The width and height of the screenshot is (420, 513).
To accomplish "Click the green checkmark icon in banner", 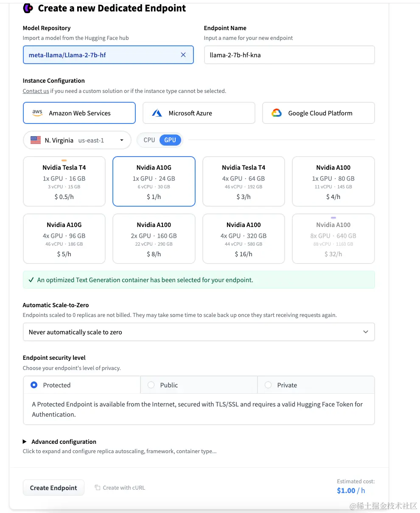I will coord(31,280).
